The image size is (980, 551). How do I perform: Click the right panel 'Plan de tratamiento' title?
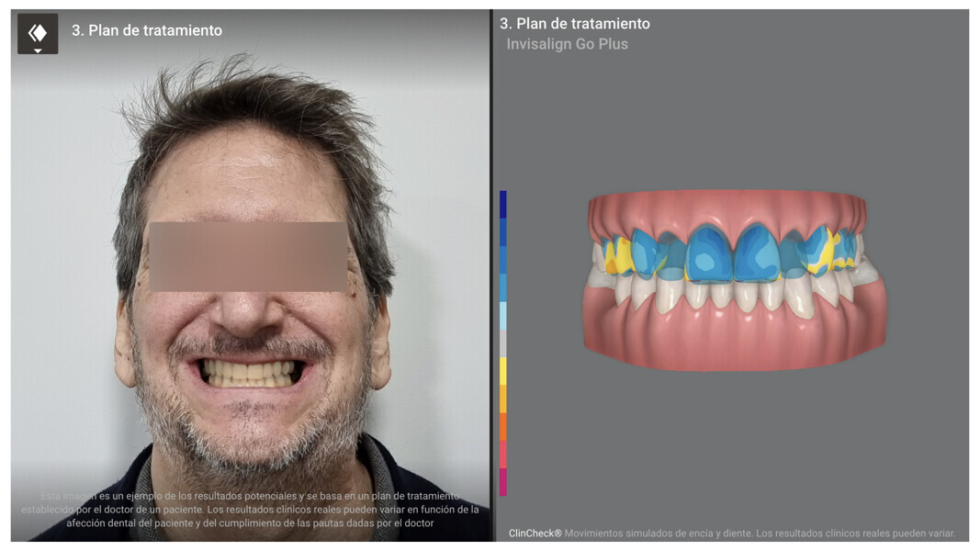tap(574, 24)
